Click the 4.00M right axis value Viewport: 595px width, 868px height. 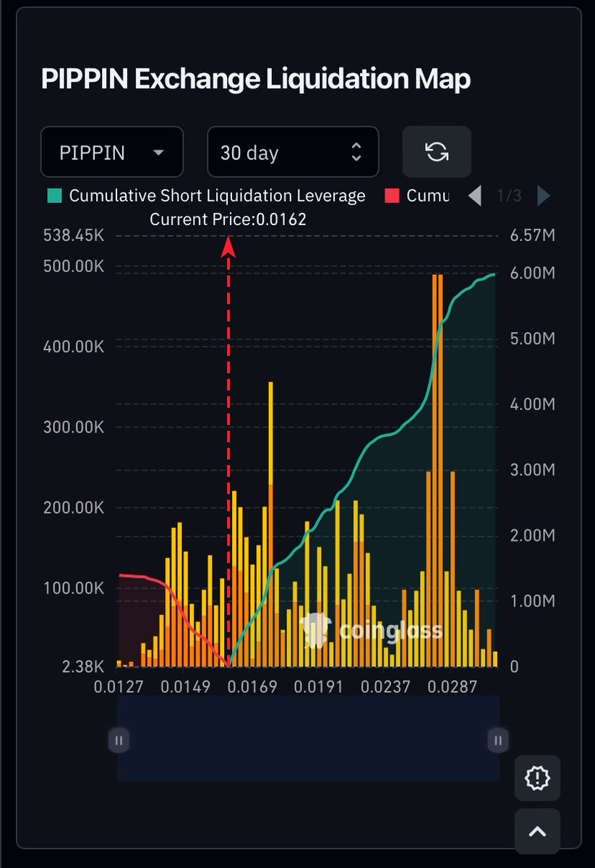[x=532, y=404]
